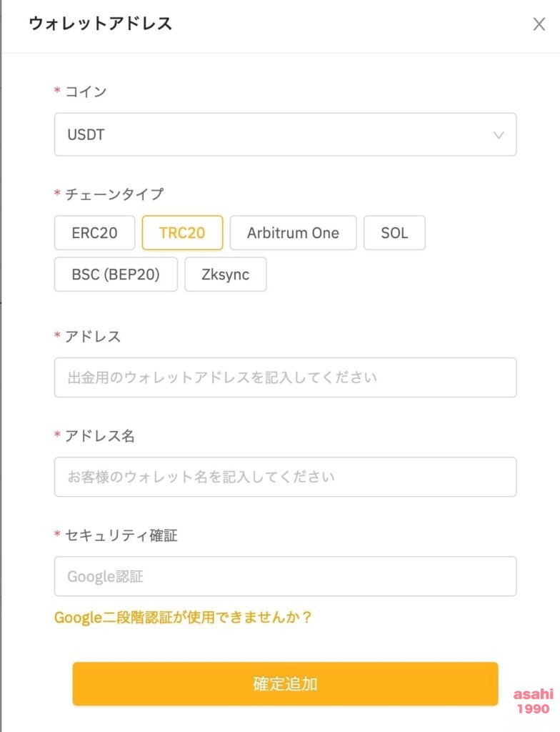Select Zksync chain type
This screenshot has height=732, width=560.
[226, 274]
